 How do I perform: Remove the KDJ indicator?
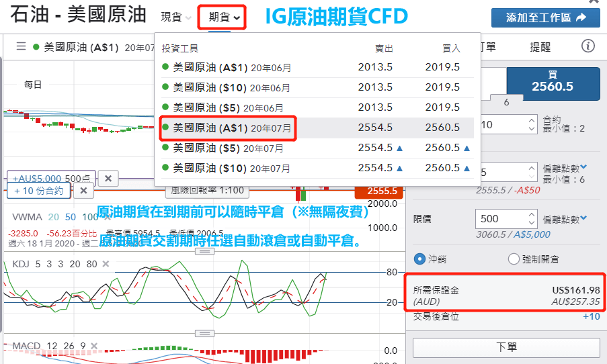click(x=106, y=264)
